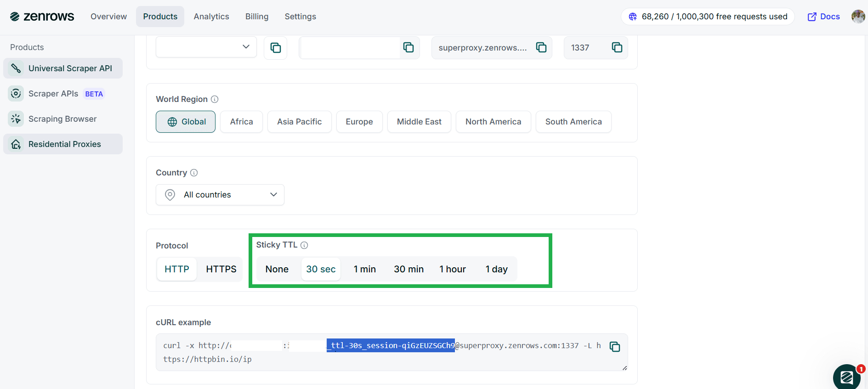Open the chat support widget
The height and width of the screenshot is (389, 868).
(847, 377)
